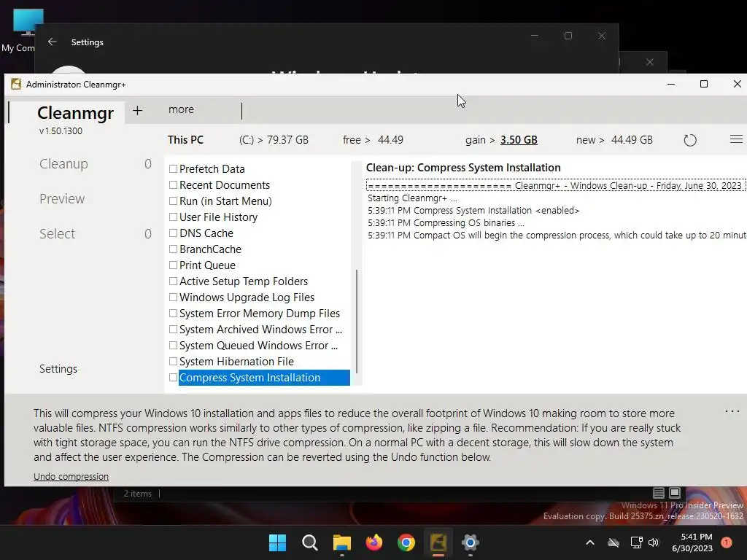Switch Explorer to large icons view

coord(675,493)
